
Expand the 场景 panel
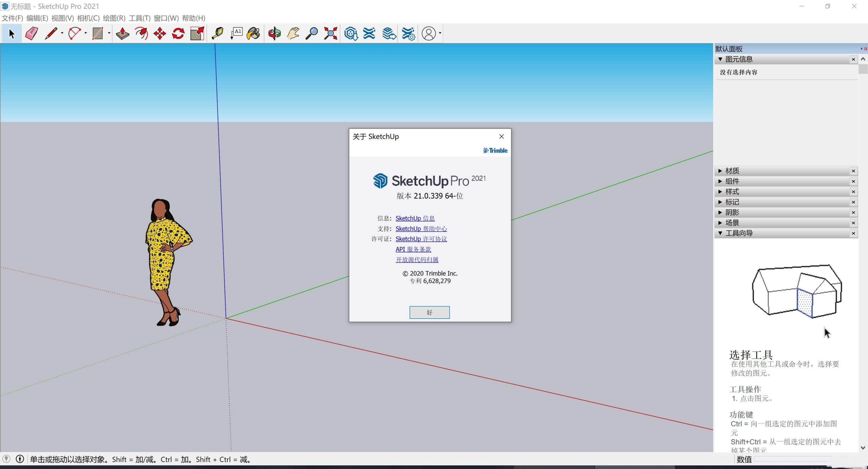(720, 223)
